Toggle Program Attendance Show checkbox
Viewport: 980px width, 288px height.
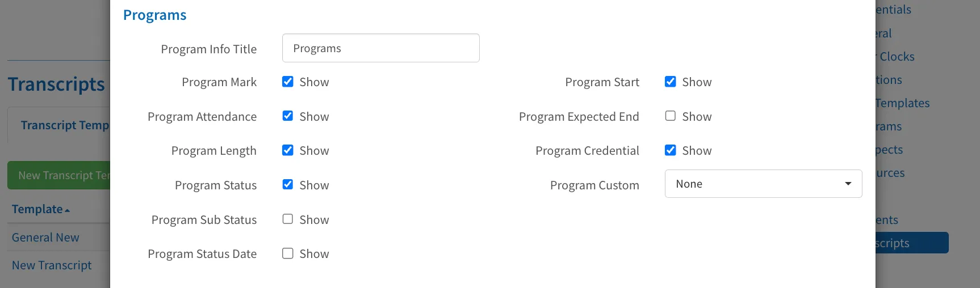(288, 116)
